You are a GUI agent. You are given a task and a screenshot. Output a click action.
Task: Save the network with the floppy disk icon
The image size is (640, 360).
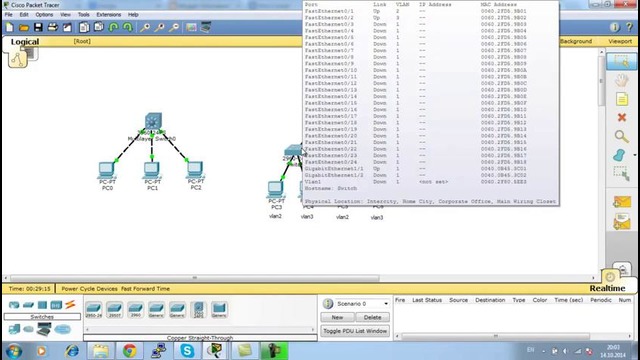click(x=38, y=27)
